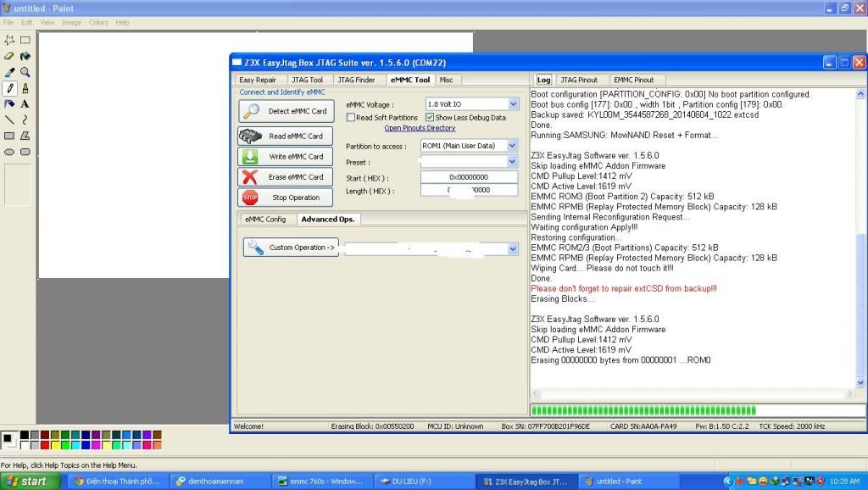Click the red warning text in log
Image resolution: width=868 pixels, height=490 pixels.
coord(623,288)
